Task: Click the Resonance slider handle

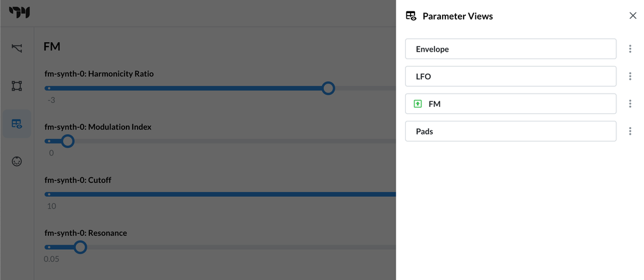Action: coord(80,247)
